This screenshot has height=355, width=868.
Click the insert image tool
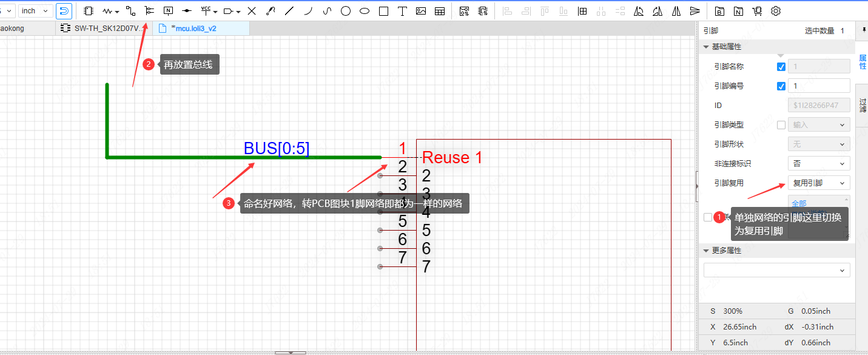point(421,11)
